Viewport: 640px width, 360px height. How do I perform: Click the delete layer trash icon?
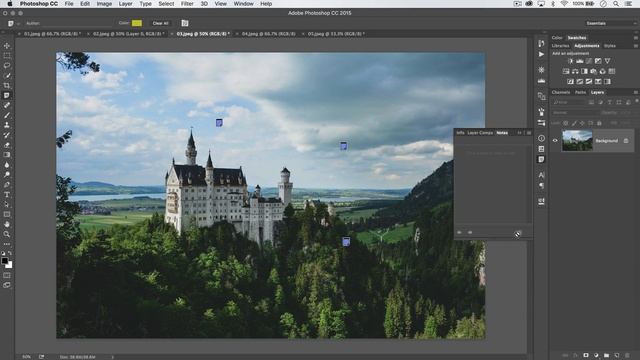coord(627,356)
